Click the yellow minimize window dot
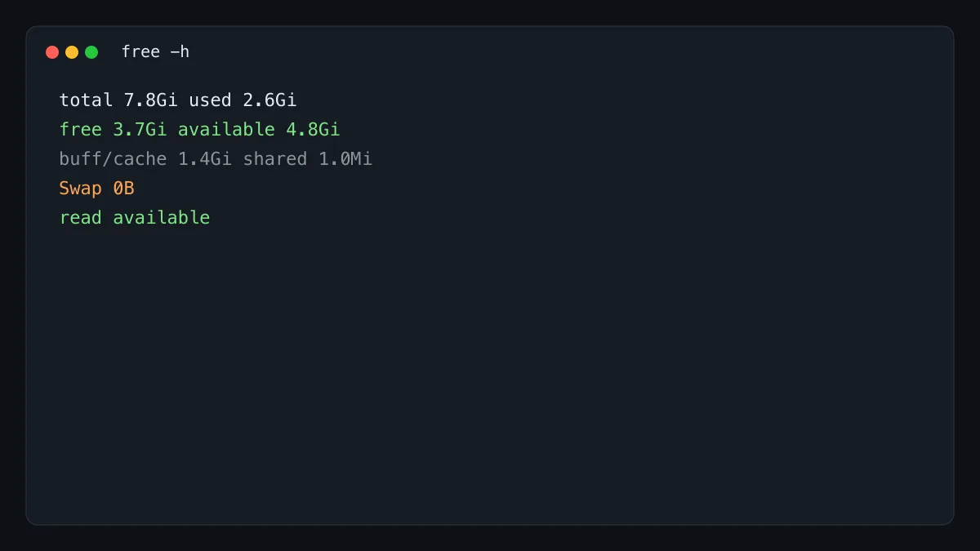The height and width of the screenshot is (551, 980). tap(72, 52)
